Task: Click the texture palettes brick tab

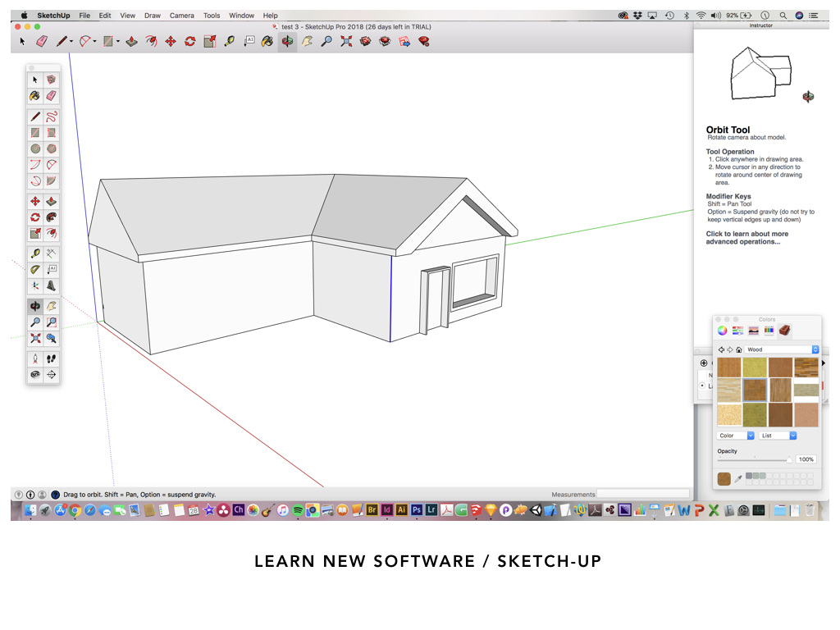Action: pos(784,331)
